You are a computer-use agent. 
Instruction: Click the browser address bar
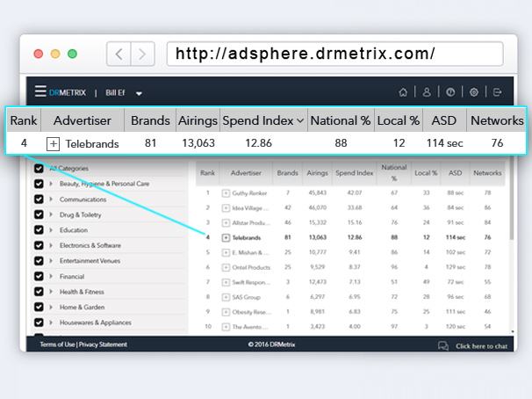[334, 54]
